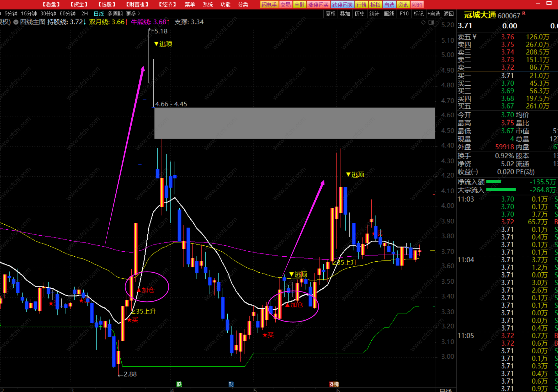Screen dimensions: 558x392
Task: Open the 涨停闪买 toolbar button
Action: tap(318, 4)
